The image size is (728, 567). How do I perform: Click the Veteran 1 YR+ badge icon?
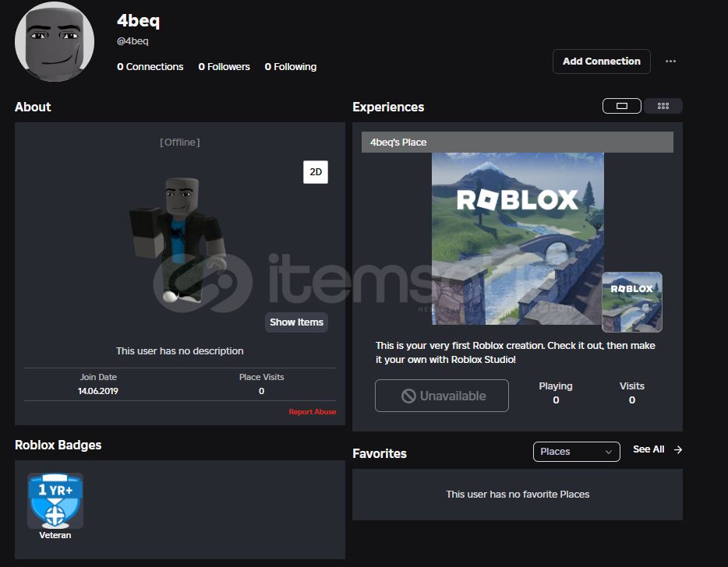(x=55, y=501)
